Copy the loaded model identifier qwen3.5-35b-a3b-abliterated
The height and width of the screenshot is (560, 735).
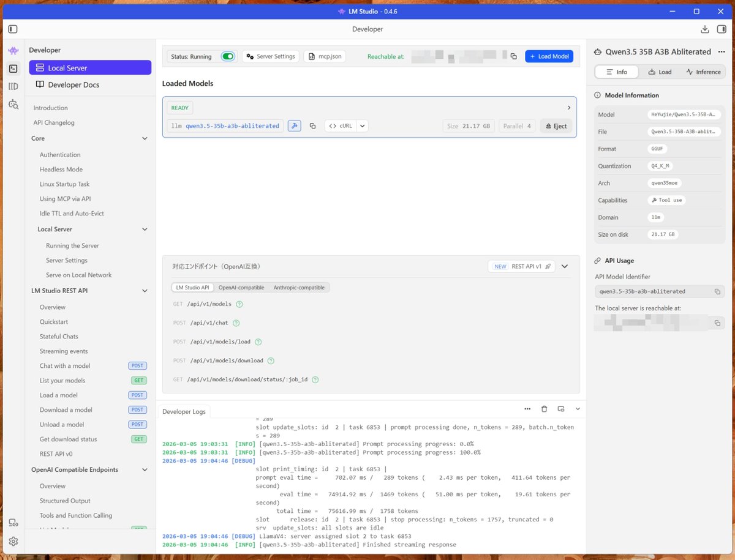(x=312, y=126)
